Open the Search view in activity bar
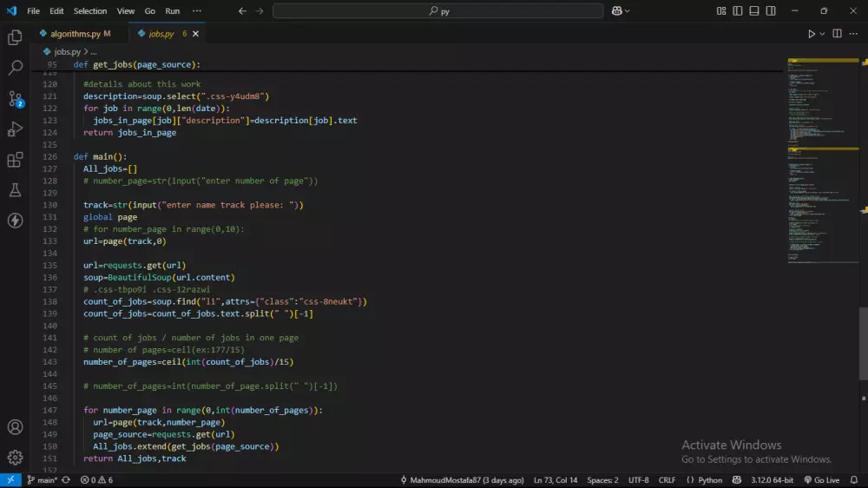The image size is (868, 488). coord(15,68)
